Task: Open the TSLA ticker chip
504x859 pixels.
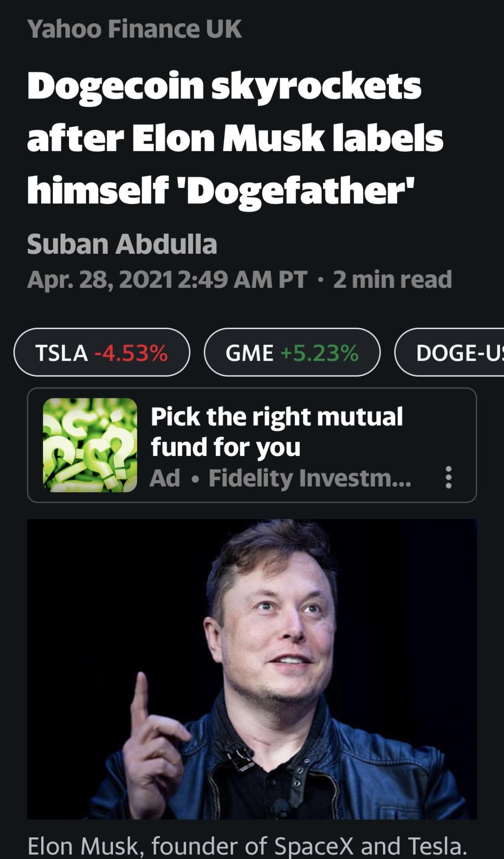Action: point(102,352)
